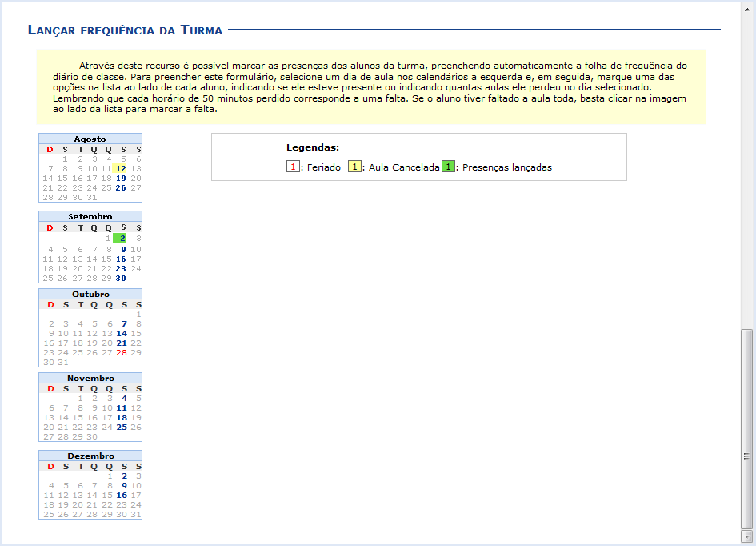Click the Setembro month header
The width and height of the screenshot is (756, 546).
coord(90,217)
